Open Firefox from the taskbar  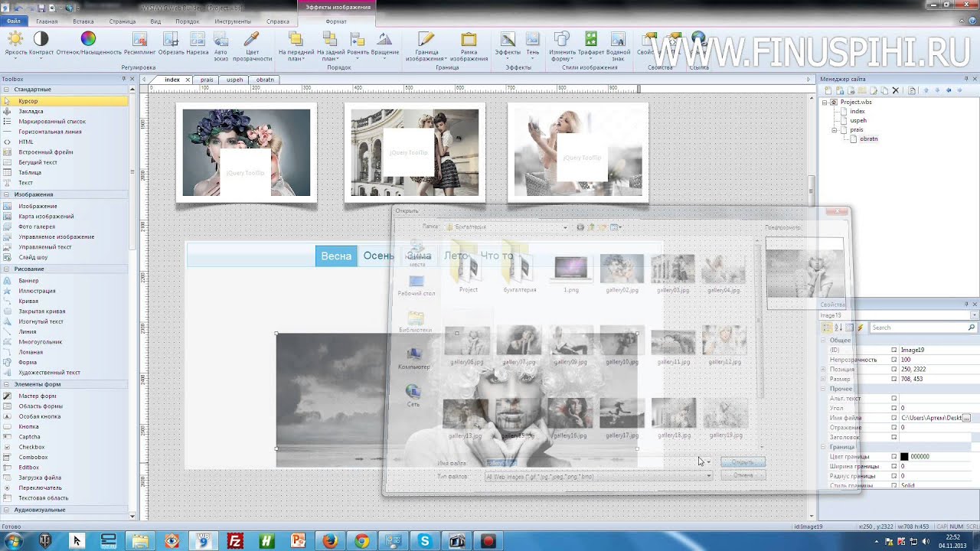tap(330, 541)
